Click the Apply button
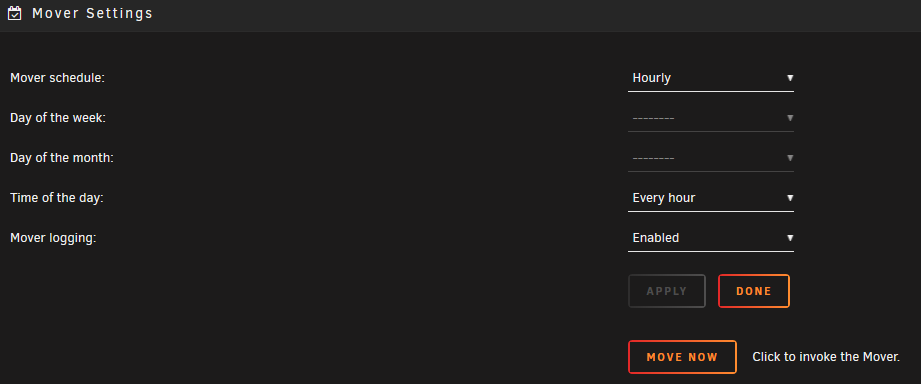The width and height of the screenshot is (921, 384). [x=667, y=291]
